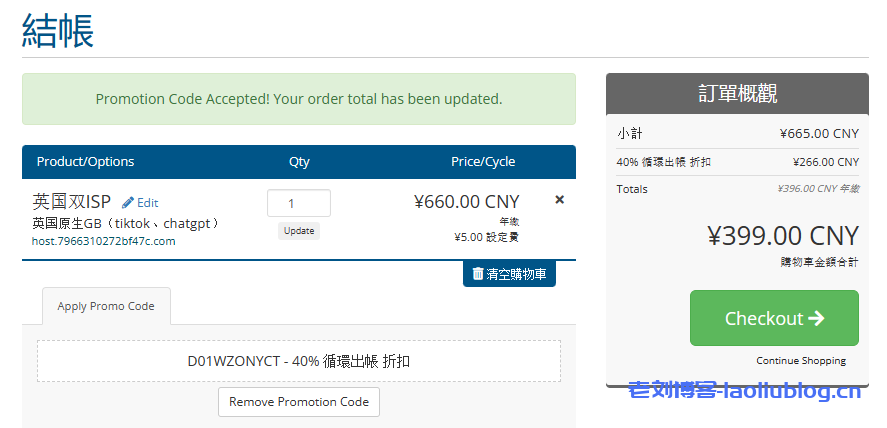Click trash icon to empty cart
This screenshot has width=887, height=428.
click(478, 273)
